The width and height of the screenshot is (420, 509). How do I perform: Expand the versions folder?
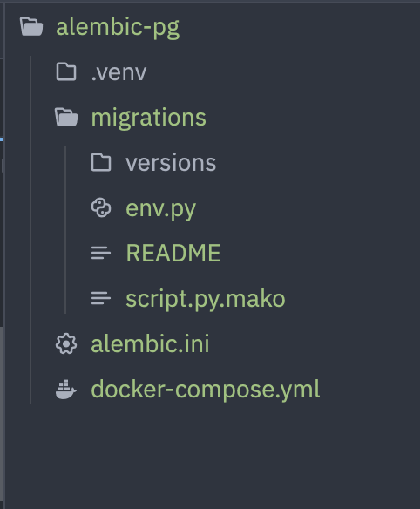pyautogui.click(x=171, y=163)
